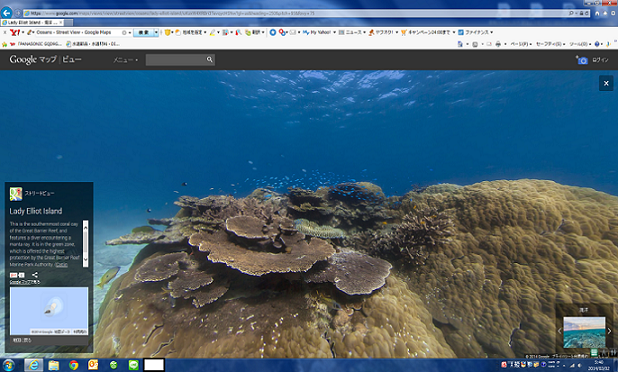Image resolution: width=618 pixels, height=372 pixels.
Task: Click the mail envelope toolbar icon
Action: click(293, 32)
